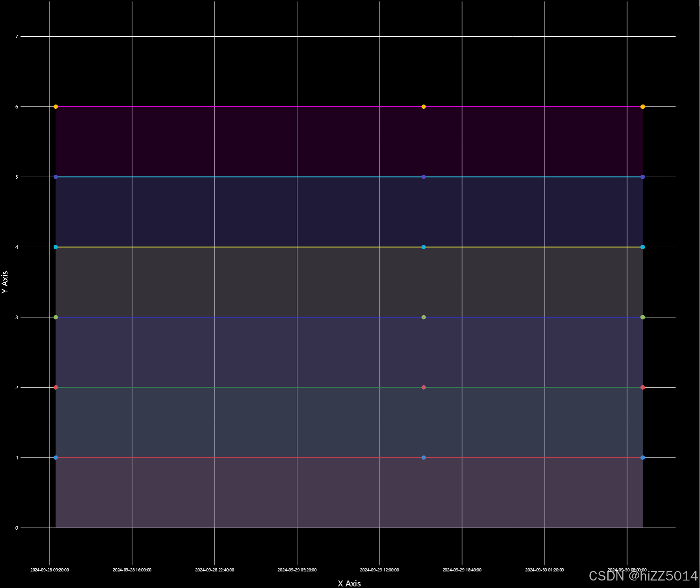Click the leftmost blue marker at y=1
The height and width of the screenshot is (588, 700).
pyautogui.click(x=56, y=458)
